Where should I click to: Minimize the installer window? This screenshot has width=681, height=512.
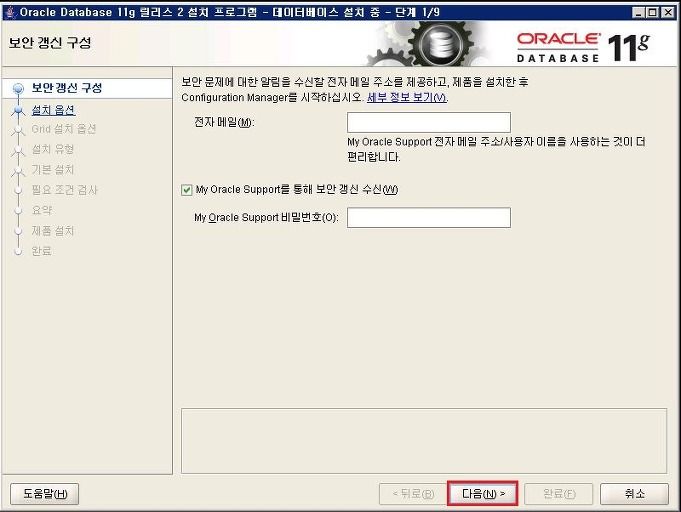(x=638, y=13)
